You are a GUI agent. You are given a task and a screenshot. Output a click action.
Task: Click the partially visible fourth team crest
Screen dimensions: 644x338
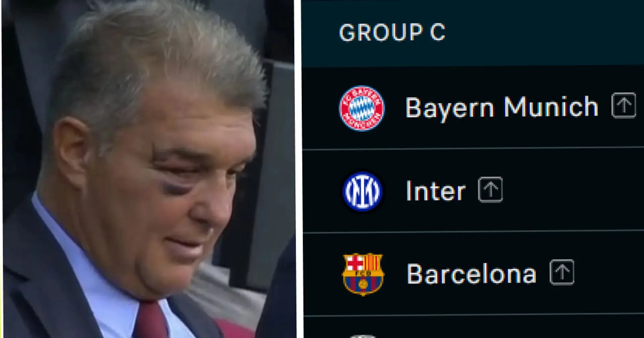tap(362, 336)
